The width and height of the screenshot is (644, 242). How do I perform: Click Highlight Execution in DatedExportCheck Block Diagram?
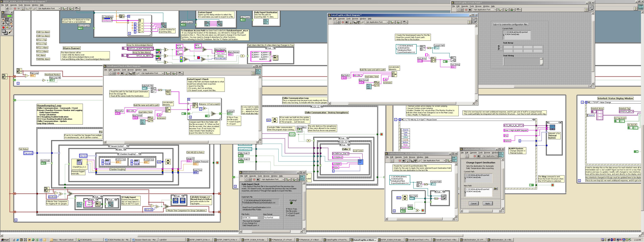pyautogui.click(x=126, y=73)
